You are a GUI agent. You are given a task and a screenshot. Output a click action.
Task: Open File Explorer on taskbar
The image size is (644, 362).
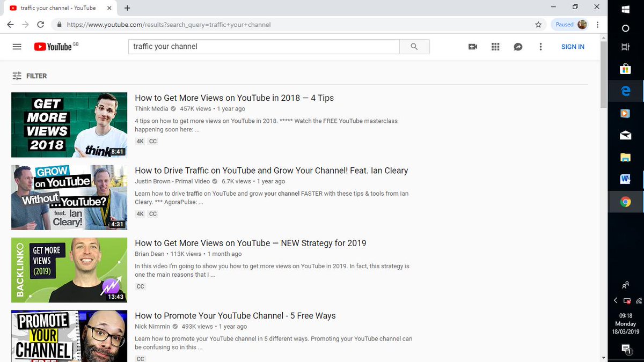[x=625, y=158]
